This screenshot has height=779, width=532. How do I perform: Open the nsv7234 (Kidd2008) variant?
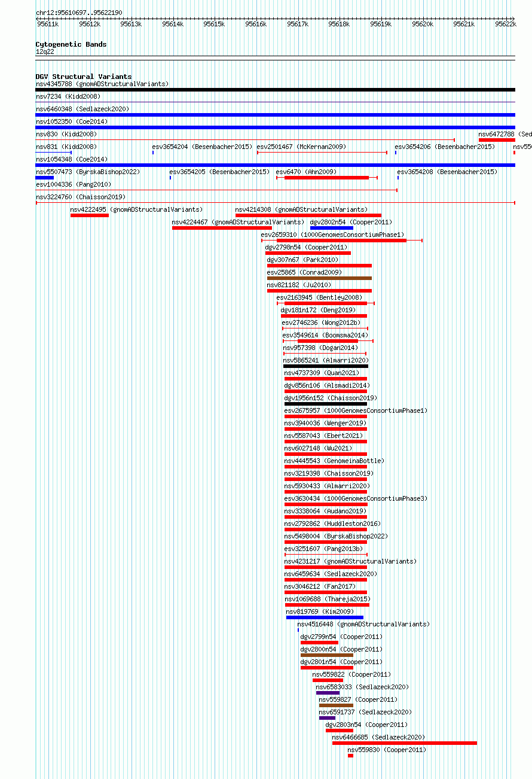coord(68,96)
